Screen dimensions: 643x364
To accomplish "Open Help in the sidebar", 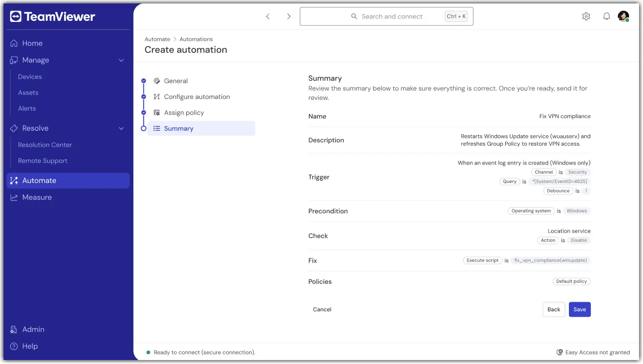I will pyautogui.click(x=24, y=346).
